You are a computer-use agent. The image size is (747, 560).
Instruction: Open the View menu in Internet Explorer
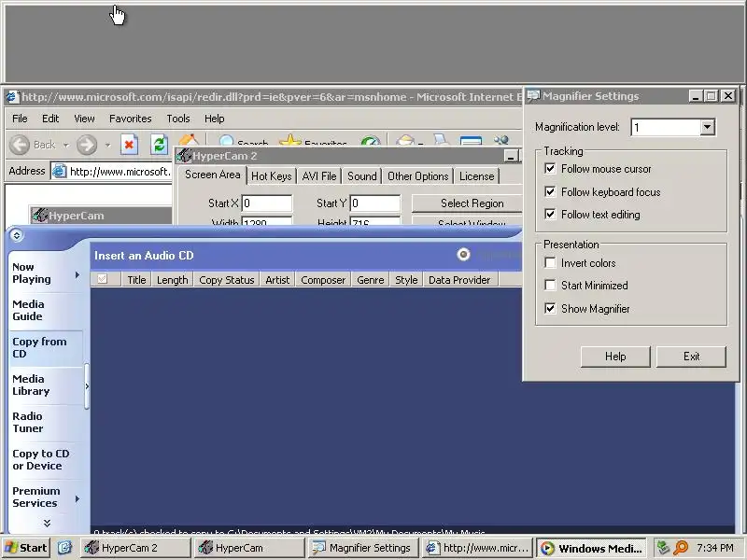[84, 119]
